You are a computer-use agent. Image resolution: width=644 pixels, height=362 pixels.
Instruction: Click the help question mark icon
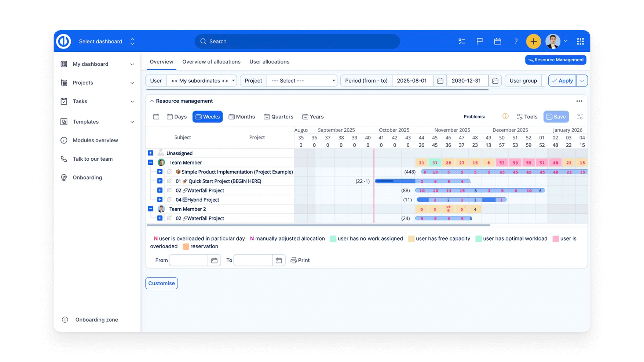pos(516,41)
